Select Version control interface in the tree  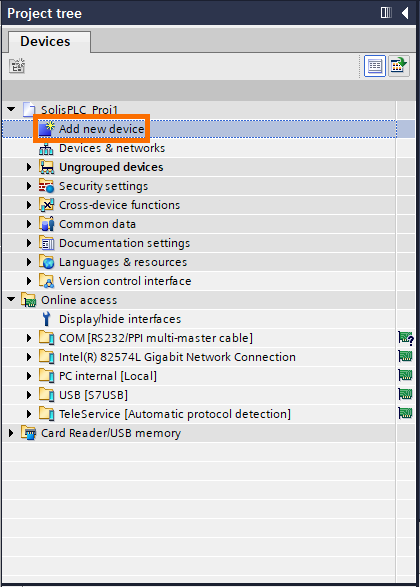pyautogui.click(x=125, y=281)
